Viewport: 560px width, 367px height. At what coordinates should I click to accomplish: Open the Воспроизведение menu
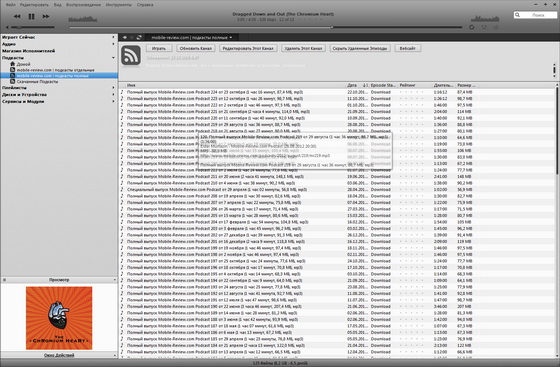click(84, 5)
